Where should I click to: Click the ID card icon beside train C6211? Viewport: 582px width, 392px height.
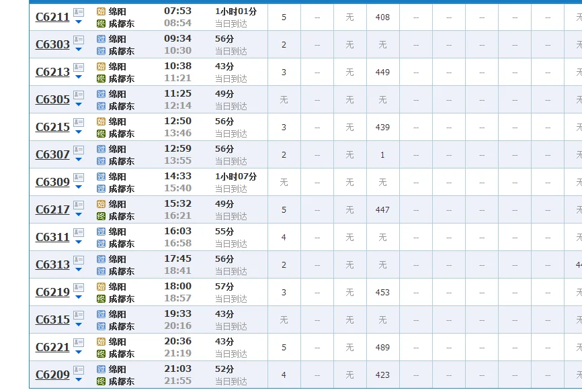coord(79,12)
